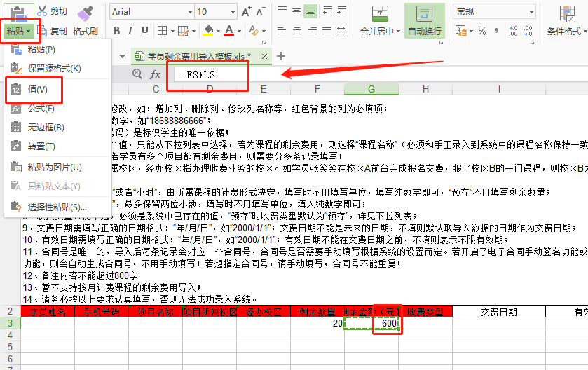
Task: Apply percent style
Action: pyautogui.click(x=482, y=31)
